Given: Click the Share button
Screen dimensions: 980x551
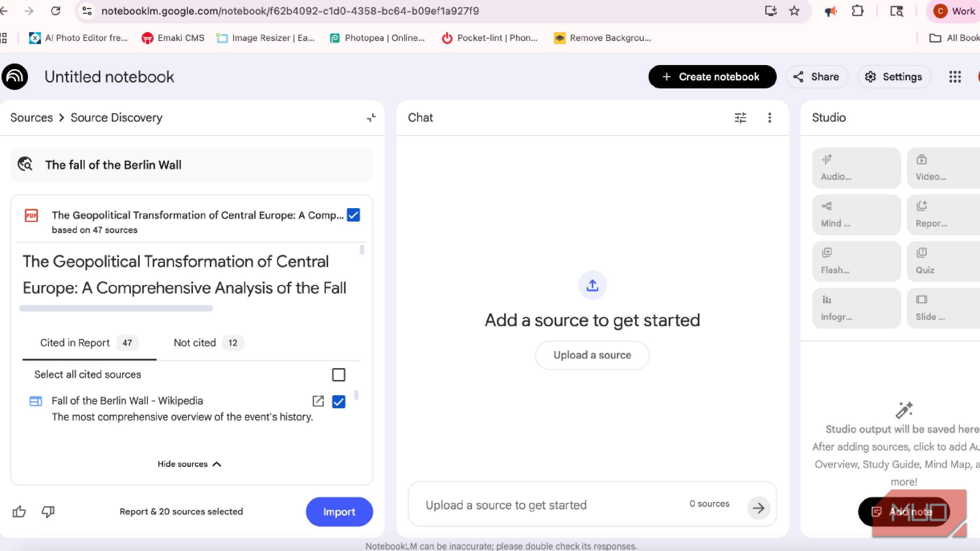Looking at the screenshot, I should tap(817, 77).
